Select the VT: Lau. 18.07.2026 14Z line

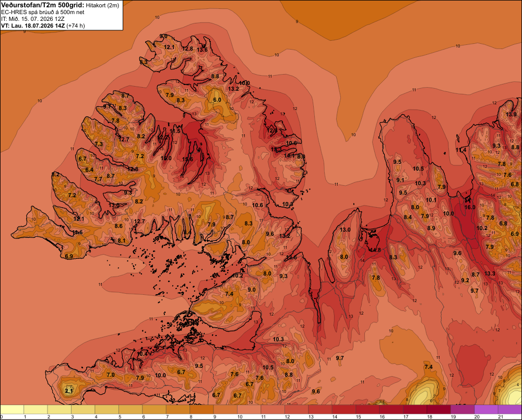coord(43,26)
